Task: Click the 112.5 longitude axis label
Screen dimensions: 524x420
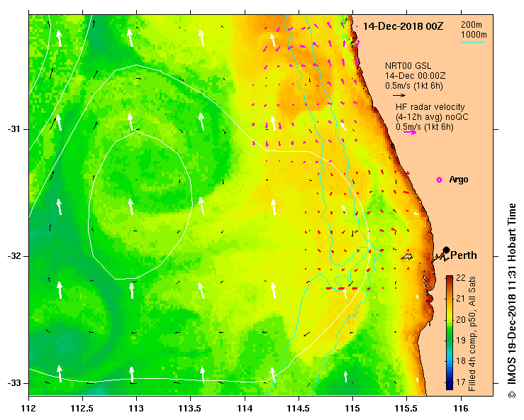Action: (x=82, y=409)
